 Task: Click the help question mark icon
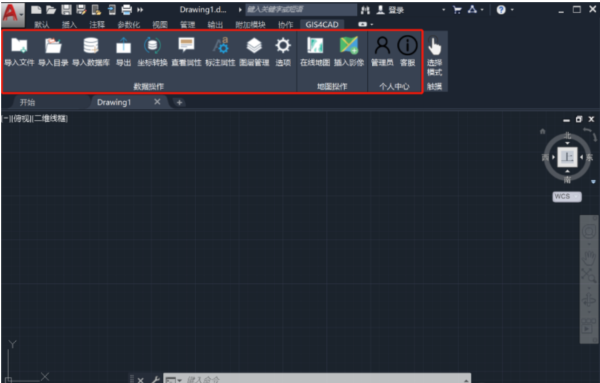pyautogui.click(x=501, y=10)
